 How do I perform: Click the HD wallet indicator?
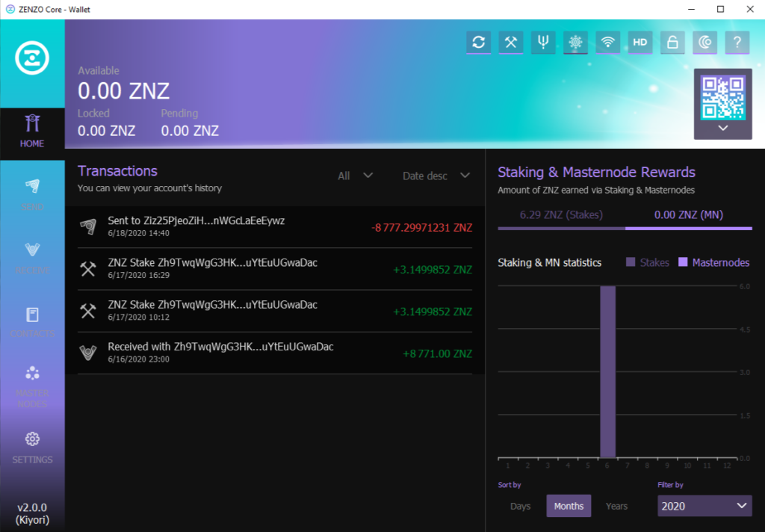pos(640,43)
